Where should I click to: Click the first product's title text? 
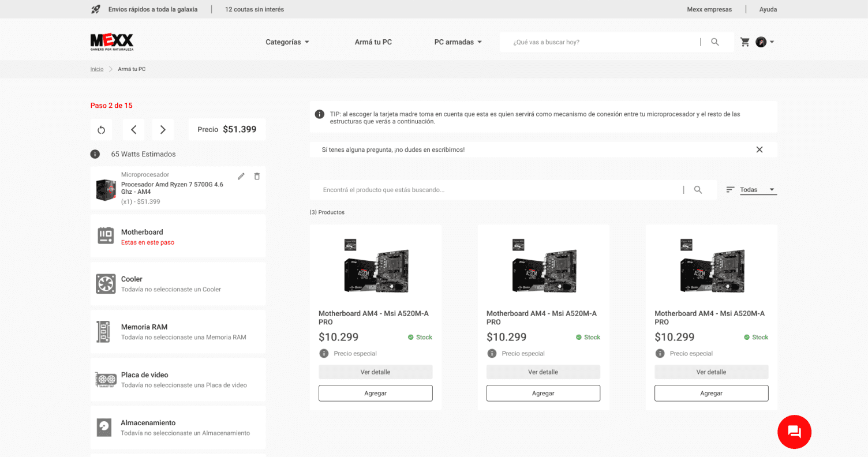[374, 318]
